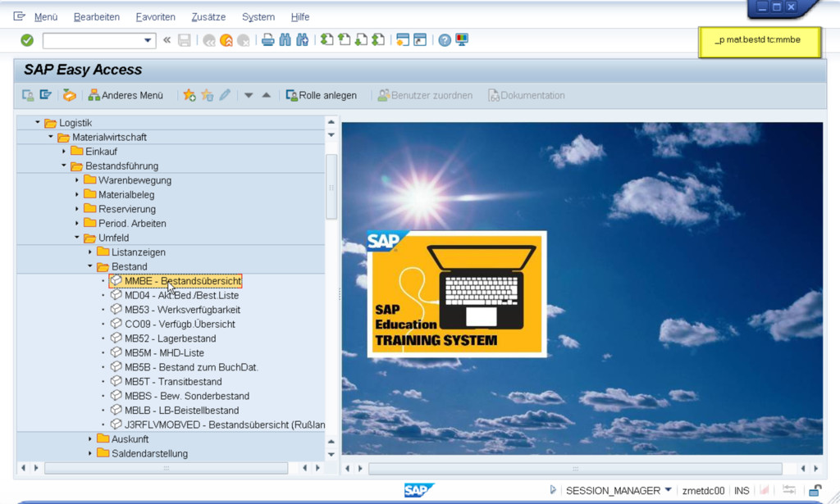Select MB52 - Lagerbestand transaction
The width and height of the screenshot is (840, 504).
click(170, 338)
